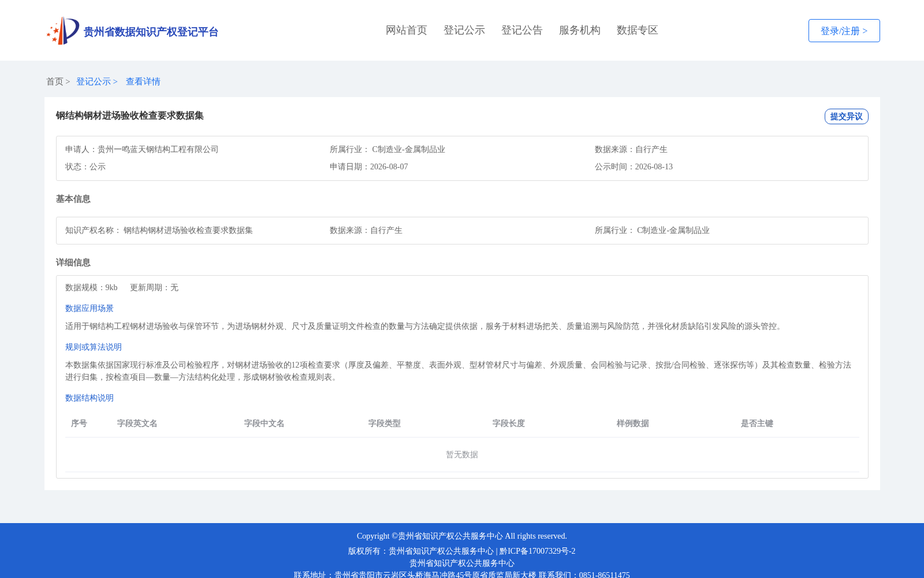Open 登记公示 in the top navigation

pyautogui.click(x=464, y=30)
